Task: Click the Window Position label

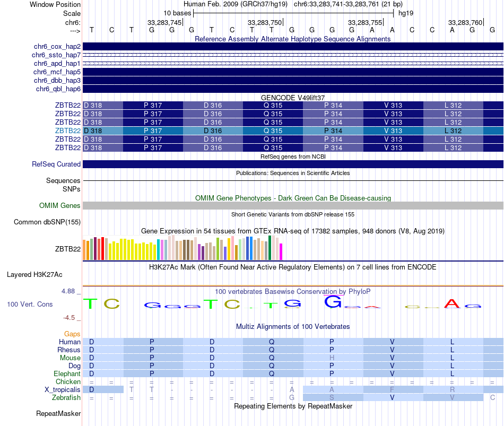Action: [x=55, y=4]
